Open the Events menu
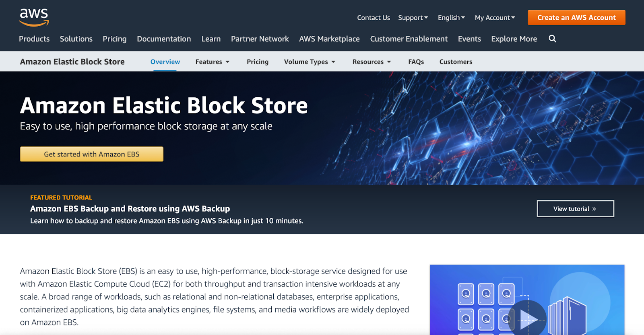 [469, 39]
